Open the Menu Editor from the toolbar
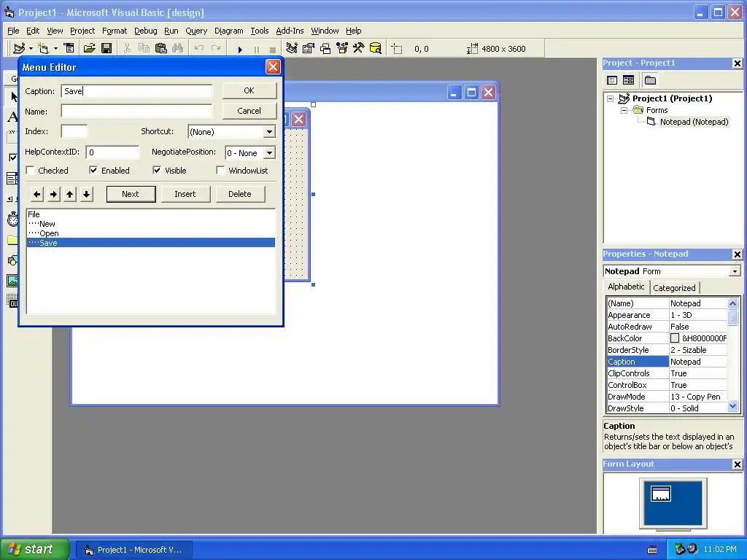Screen dimensions: 747x560 click(x=69, y=48)
